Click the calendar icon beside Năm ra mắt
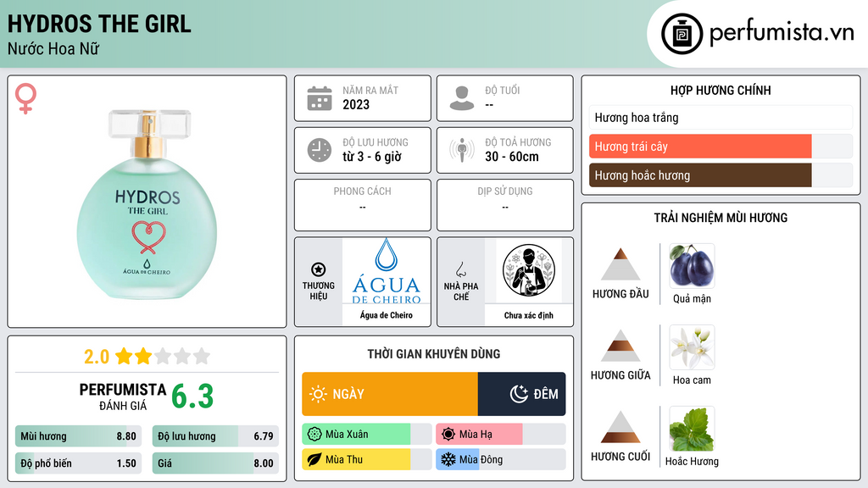The image size is (868, 488). pos(320,98)
